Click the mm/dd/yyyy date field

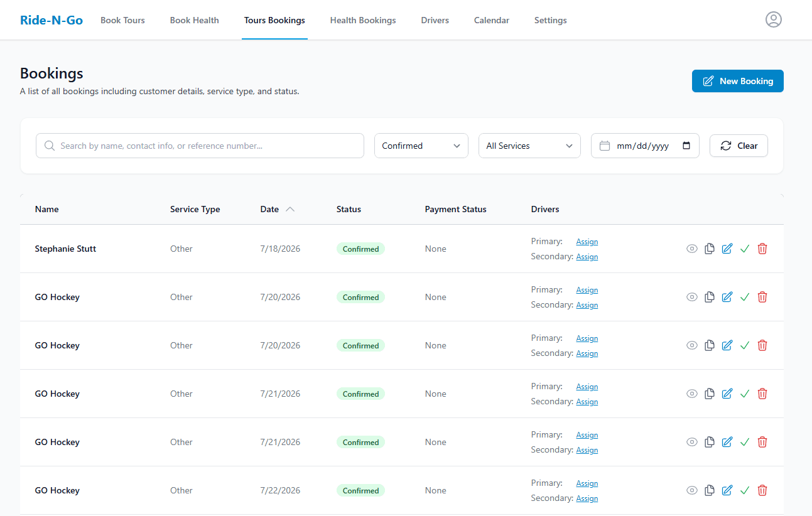645,146
